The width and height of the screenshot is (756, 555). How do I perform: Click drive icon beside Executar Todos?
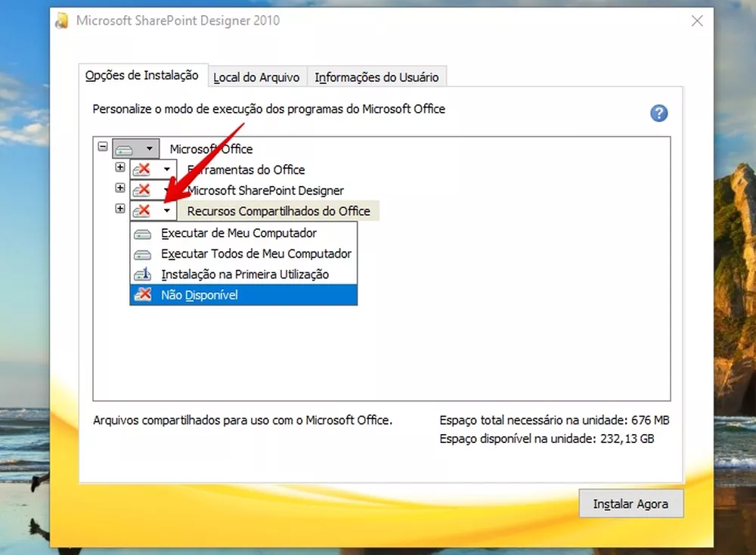(x=142, y=255)
